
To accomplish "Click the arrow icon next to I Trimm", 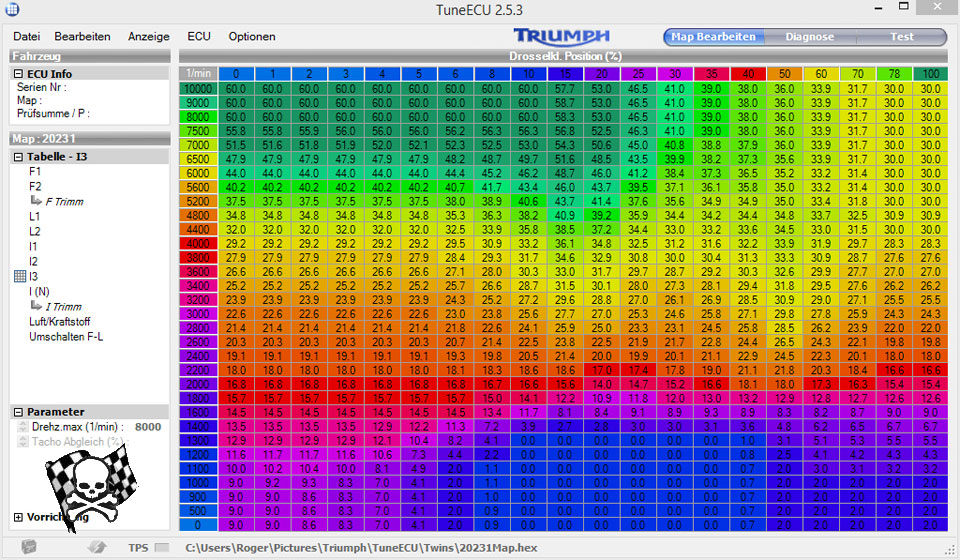I will pyautogui.click(x=36, y=307).
